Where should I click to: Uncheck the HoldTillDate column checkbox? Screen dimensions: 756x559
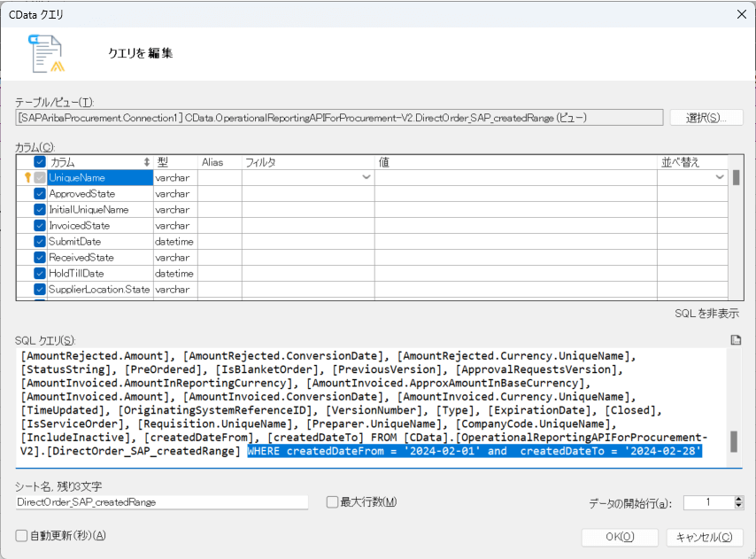[x=40, y=273]
